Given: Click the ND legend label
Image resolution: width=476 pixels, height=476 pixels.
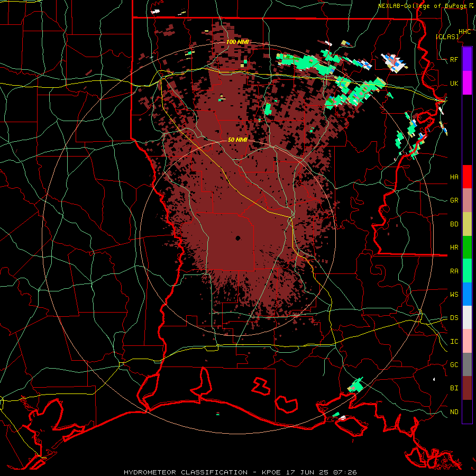Looking at the screenshot, I should pos(454,412).
